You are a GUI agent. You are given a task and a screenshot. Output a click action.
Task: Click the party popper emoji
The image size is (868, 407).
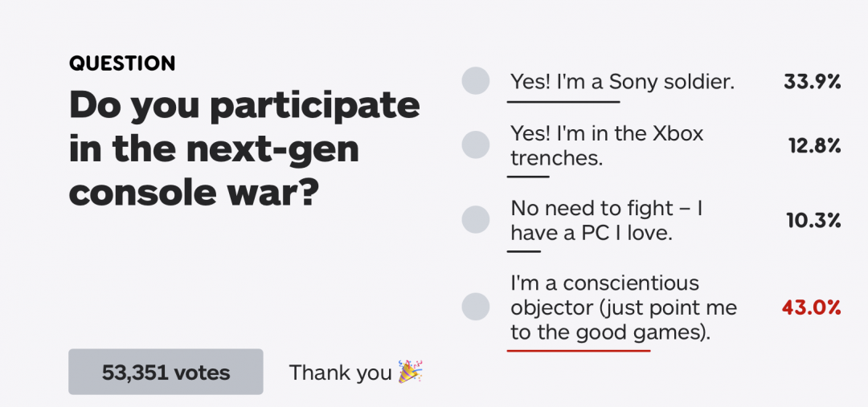[x=410, y=372]
